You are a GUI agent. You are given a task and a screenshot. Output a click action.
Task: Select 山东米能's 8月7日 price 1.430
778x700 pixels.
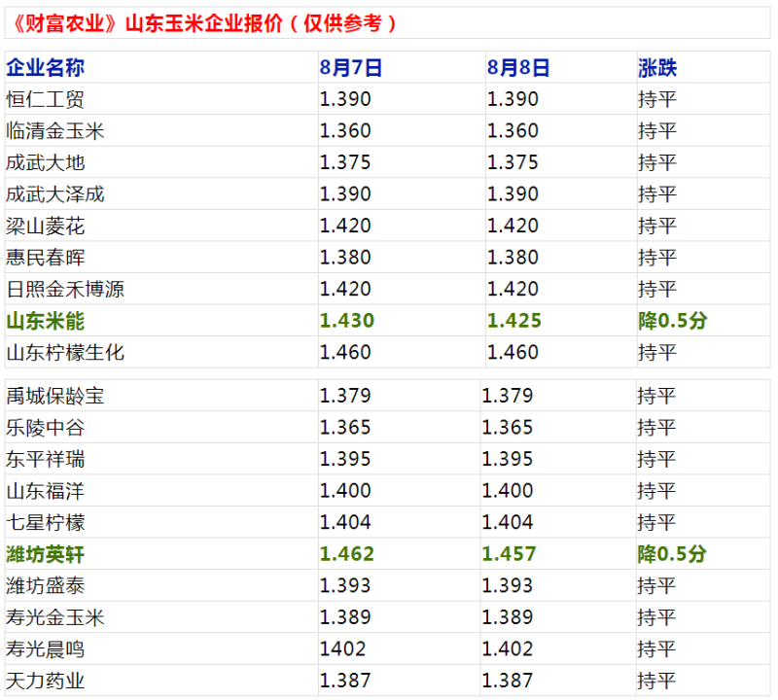pyautogui.click(x=347, y=321)
